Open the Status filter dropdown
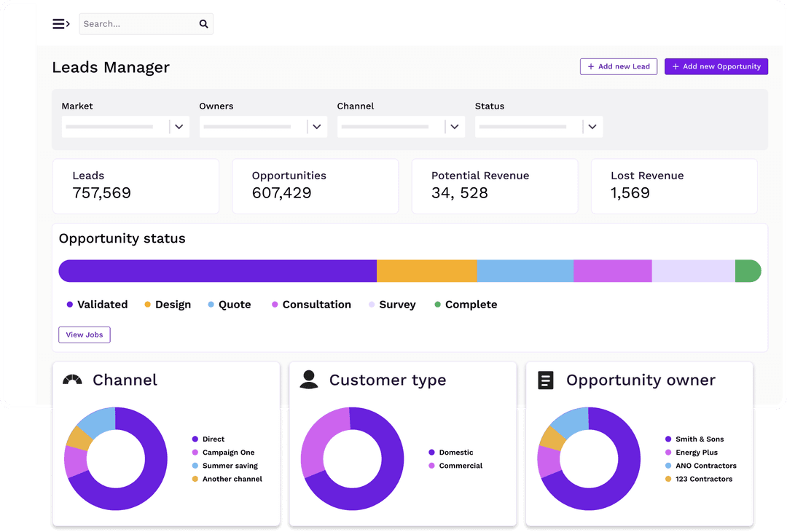 click(592, 127)
